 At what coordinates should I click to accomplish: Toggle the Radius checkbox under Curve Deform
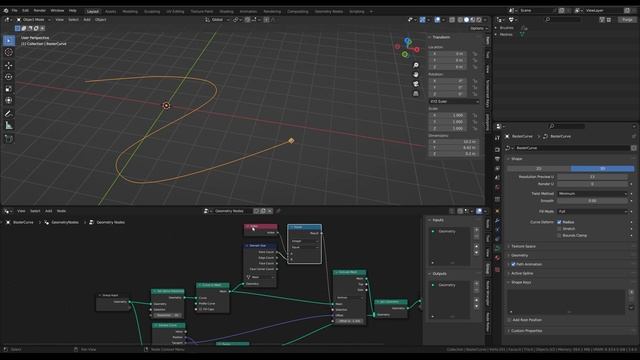(559, 222)
